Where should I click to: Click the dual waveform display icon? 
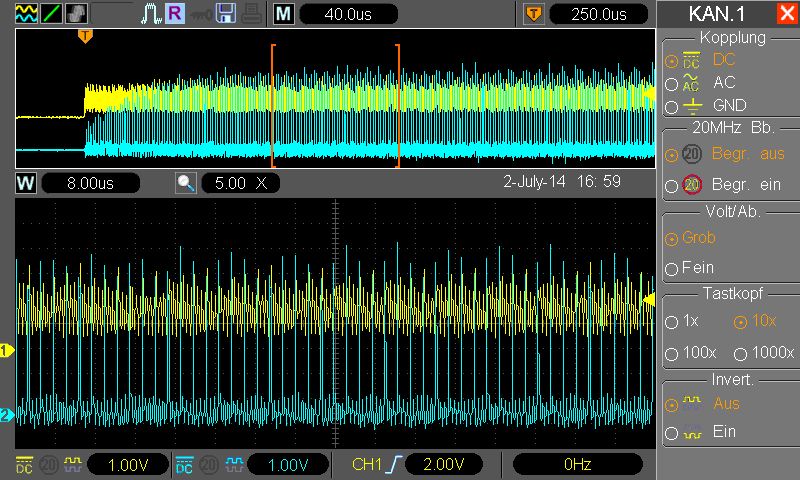[27, 14]
